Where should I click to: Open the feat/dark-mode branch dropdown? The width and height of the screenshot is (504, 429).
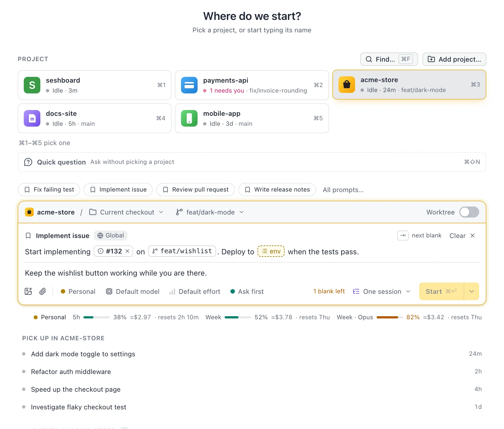210,212
